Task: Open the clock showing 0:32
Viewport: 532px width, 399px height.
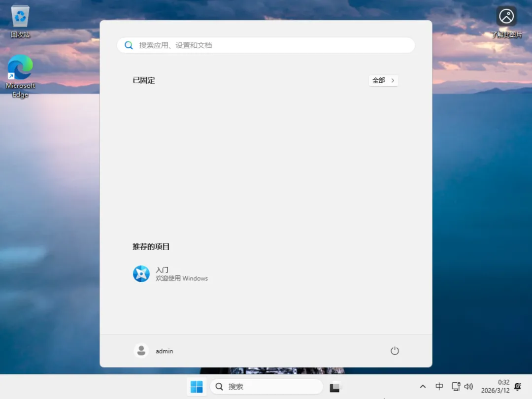Action: click(503, 382)
